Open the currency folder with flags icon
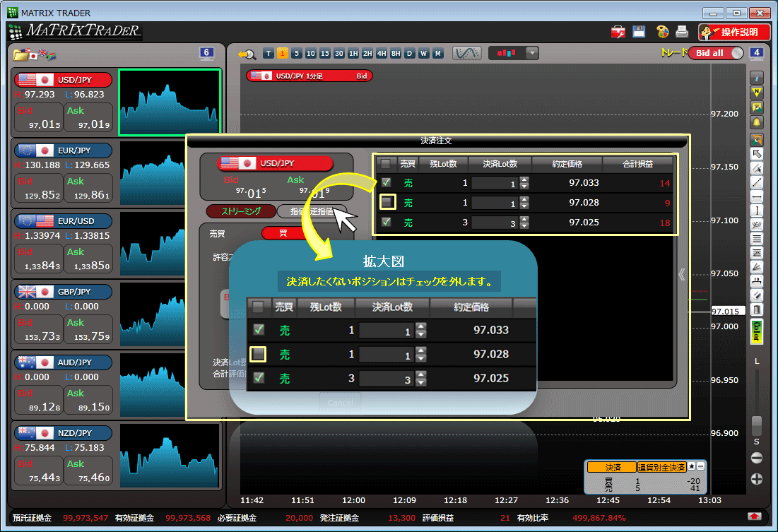 (x=34, y=54)
